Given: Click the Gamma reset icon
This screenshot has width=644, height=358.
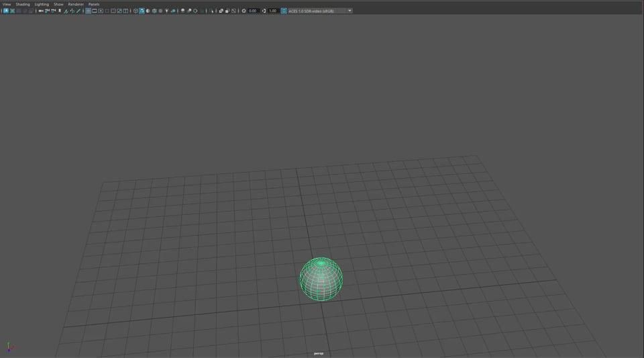Looking at the screenshot, I should 264,11.
